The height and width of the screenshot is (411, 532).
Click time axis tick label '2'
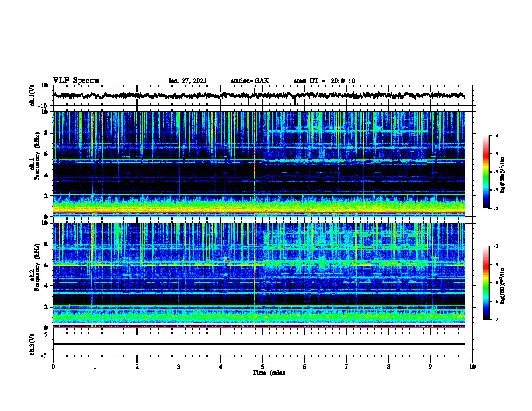point(137,367)
